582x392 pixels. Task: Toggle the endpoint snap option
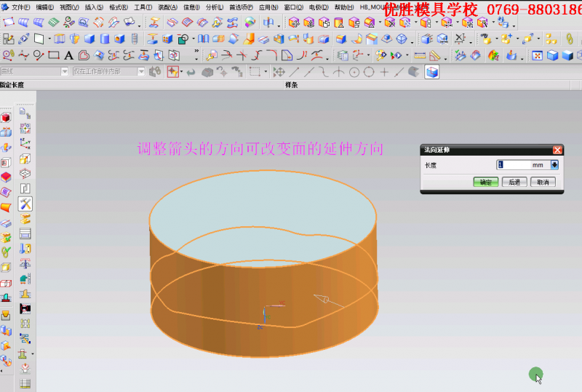click(294, 72)
